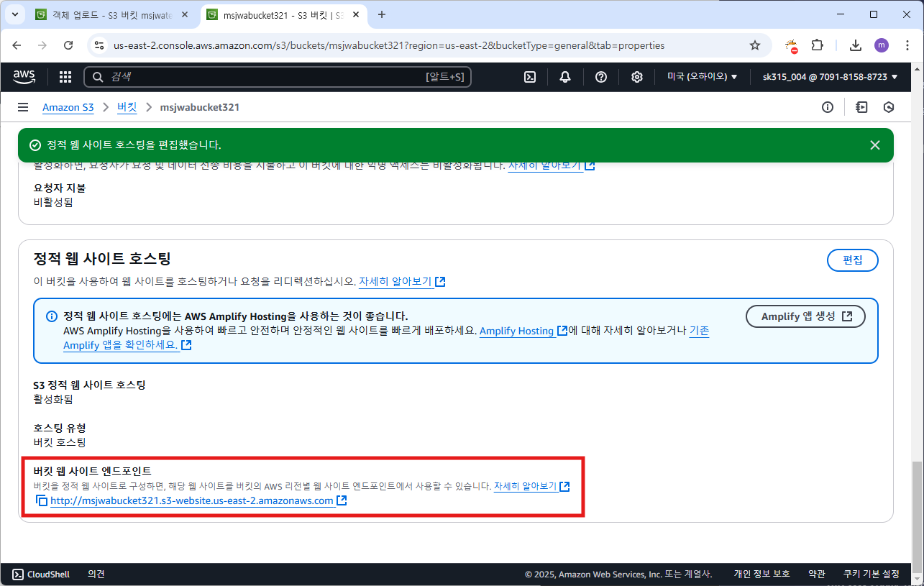This screenshot has width=924, height=586.
Task: Launch CloudShell from the top navigation icon
Action: pos(530,77)
